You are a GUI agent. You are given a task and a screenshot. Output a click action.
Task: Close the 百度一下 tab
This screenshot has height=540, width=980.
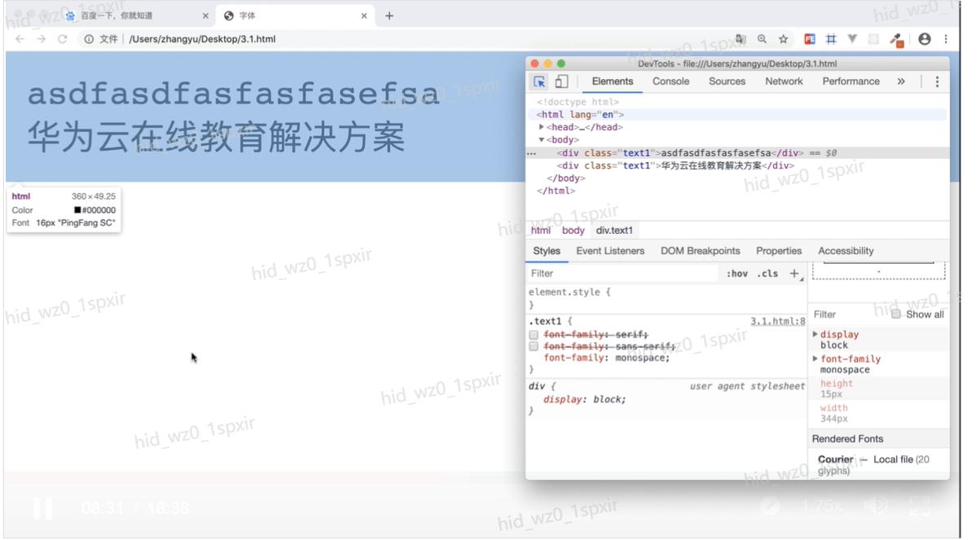coord(205,15)
